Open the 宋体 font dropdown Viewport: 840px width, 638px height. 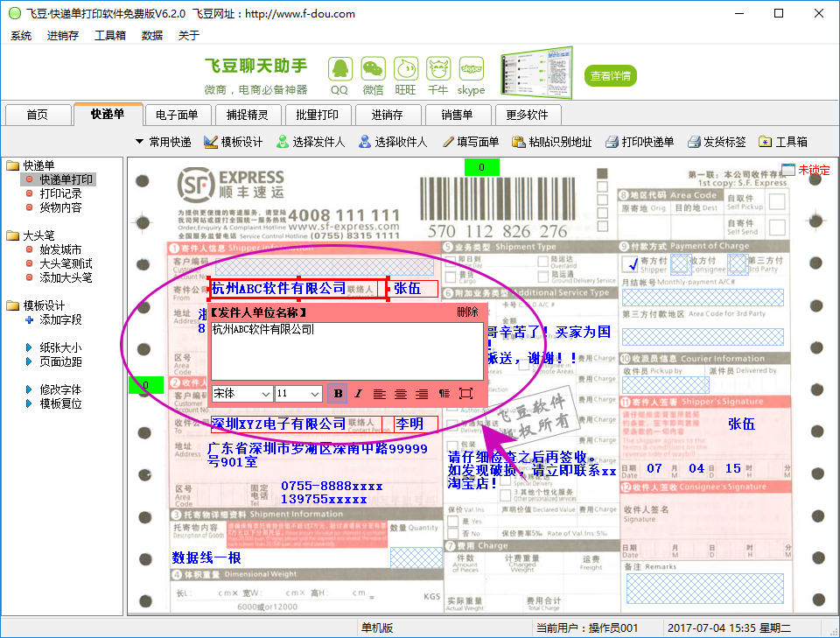tap(242, 394)
